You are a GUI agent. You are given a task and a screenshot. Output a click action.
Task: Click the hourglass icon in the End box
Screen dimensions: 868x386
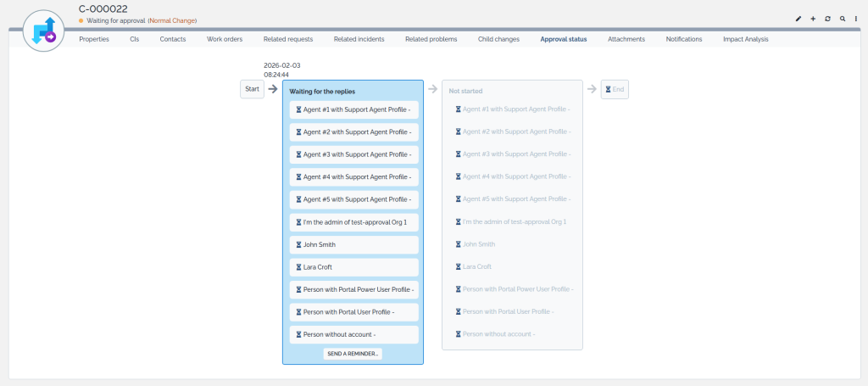click(x=609, y=89)
